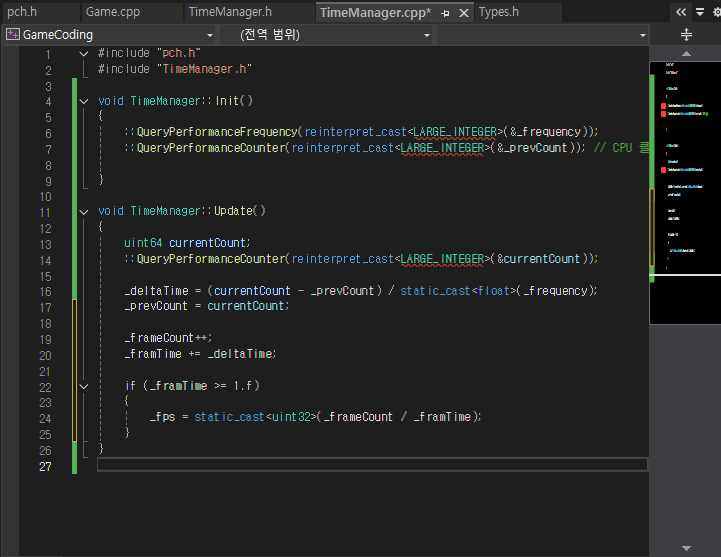Click the // CPU comment on line 7
The width and height of the screenshot is (721, 557).
coord(621,148)
